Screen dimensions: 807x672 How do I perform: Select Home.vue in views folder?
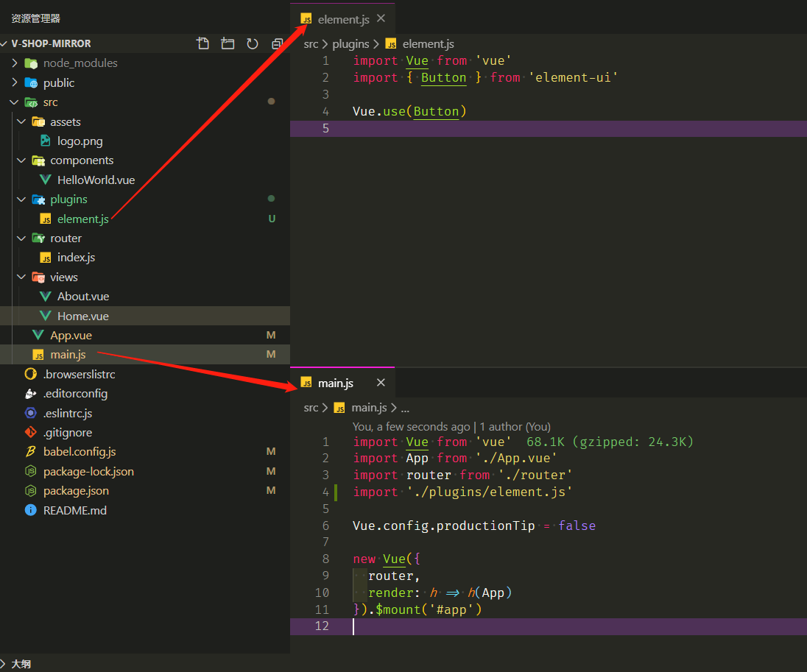coord(83,316)
